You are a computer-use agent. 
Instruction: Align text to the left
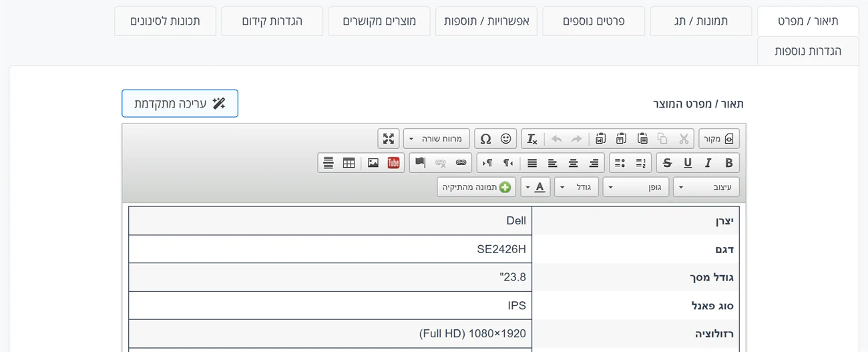coord(552,163)
